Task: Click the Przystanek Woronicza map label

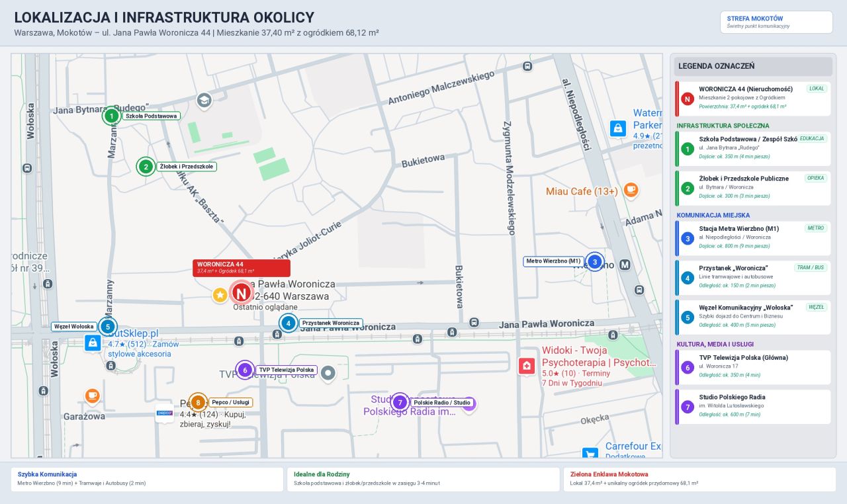Action: click(x=331, y=323)
